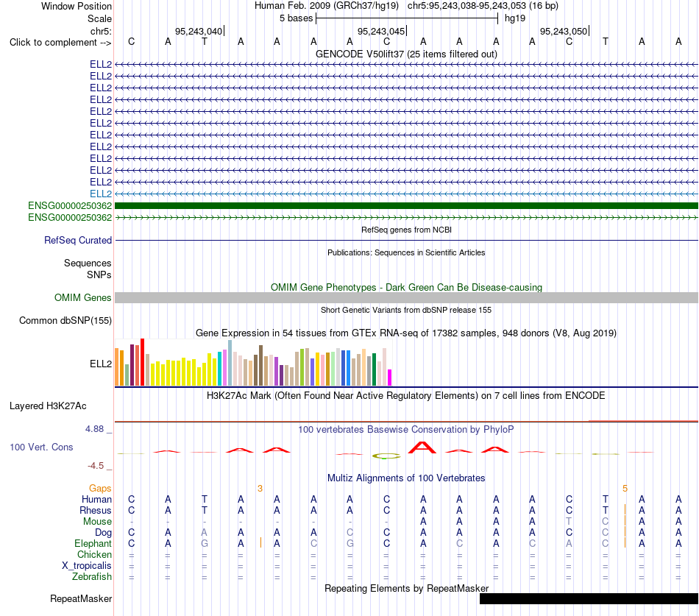Click the orange gap count 5

coord(625,489)
